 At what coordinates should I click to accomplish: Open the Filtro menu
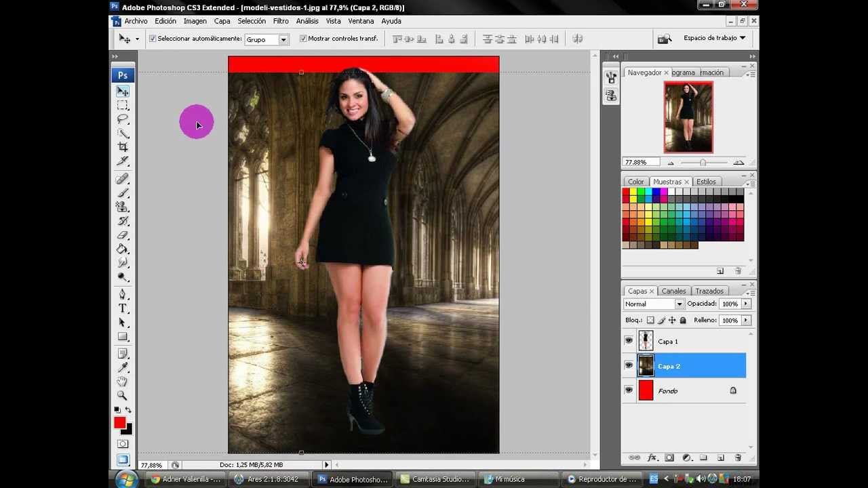click(x=281, y=21)
